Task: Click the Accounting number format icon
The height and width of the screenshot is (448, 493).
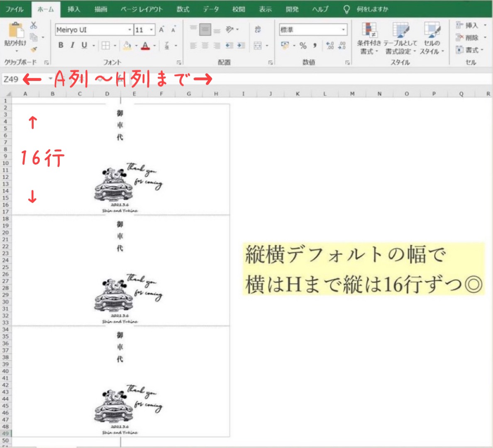Action: pyautogui.click(x=285, y=46)
